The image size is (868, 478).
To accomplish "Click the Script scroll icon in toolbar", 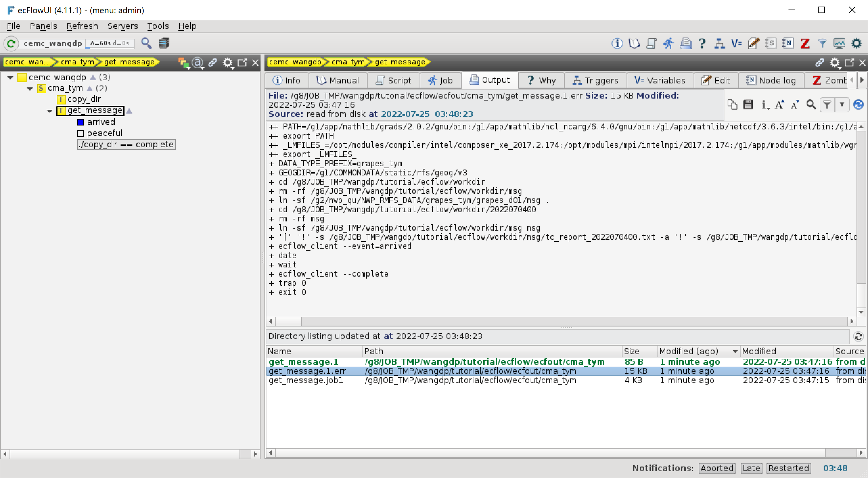I will [x=651, y=43].
